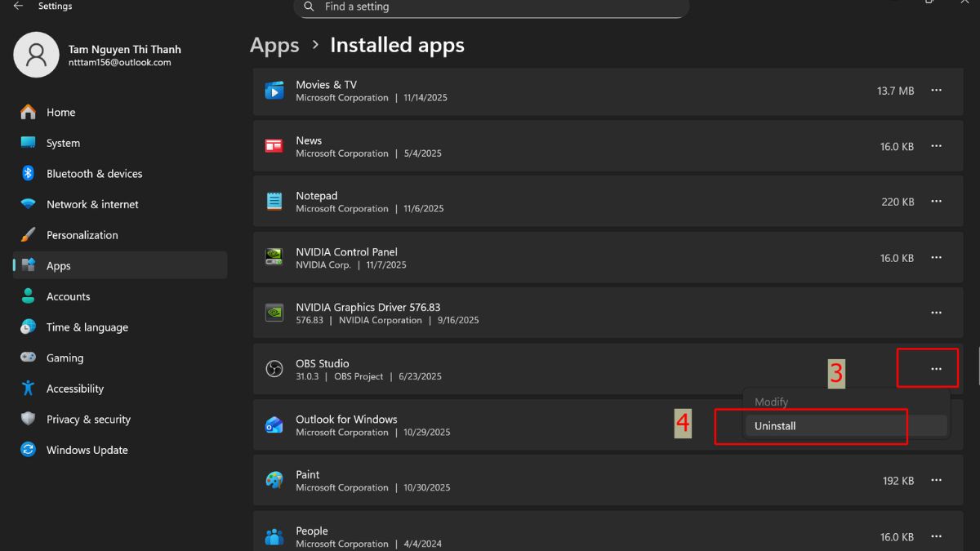Click the People app icon
Screen dimensions: 980x551
coord(274,536)
